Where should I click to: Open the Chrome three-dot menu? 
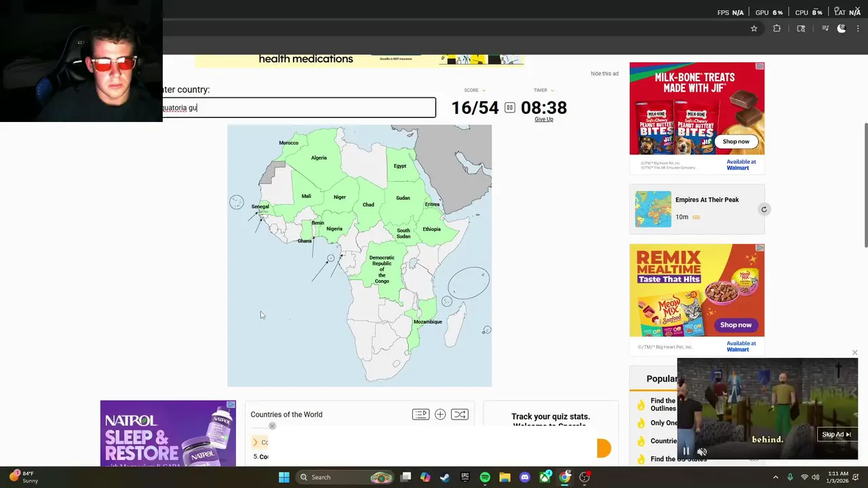[856, 28]
